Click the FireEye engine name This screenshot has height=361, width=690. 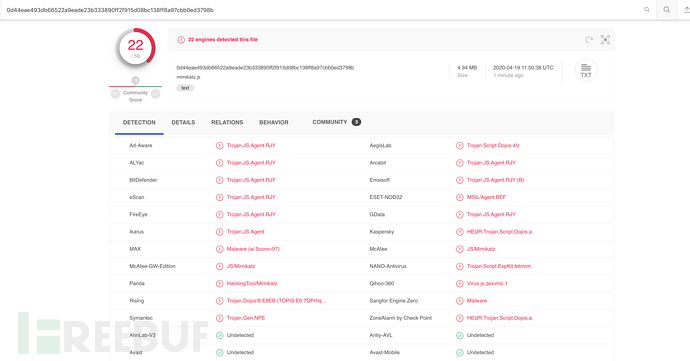(138, 215)
